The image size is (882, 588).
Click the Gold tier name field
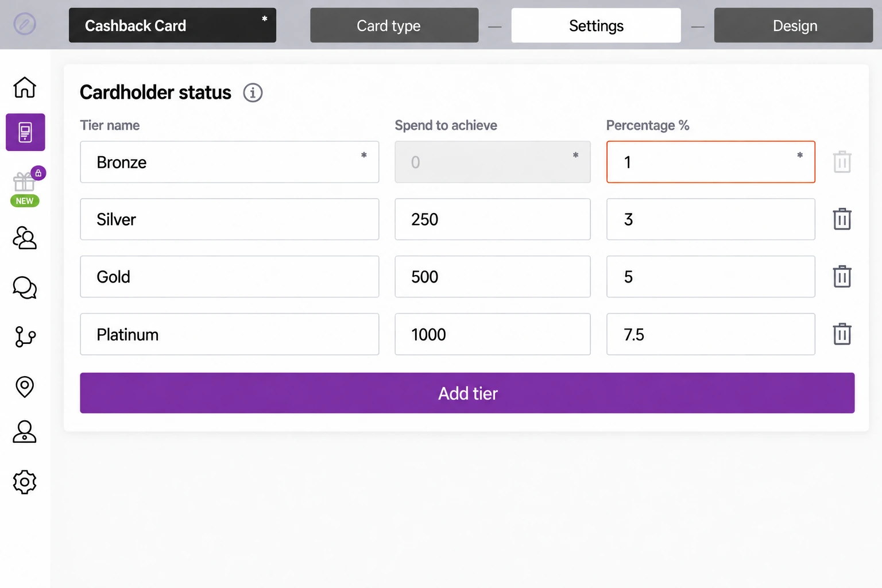click(230, 277)
